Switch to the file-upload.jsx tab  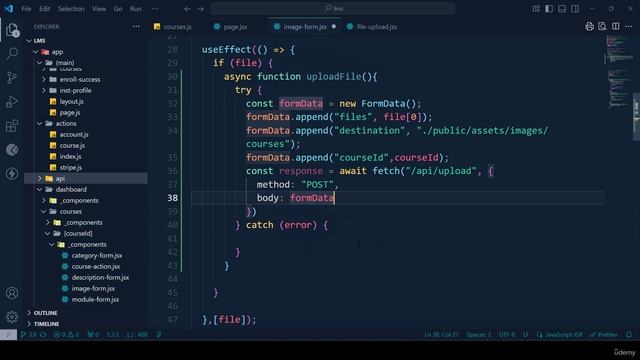coord(377,27)
